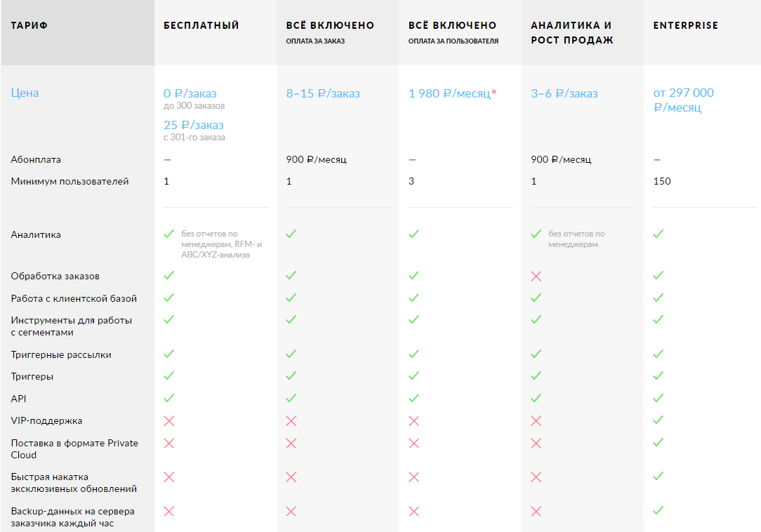Click Enterprise checkmark in the Аналитика row

[658, 234]
